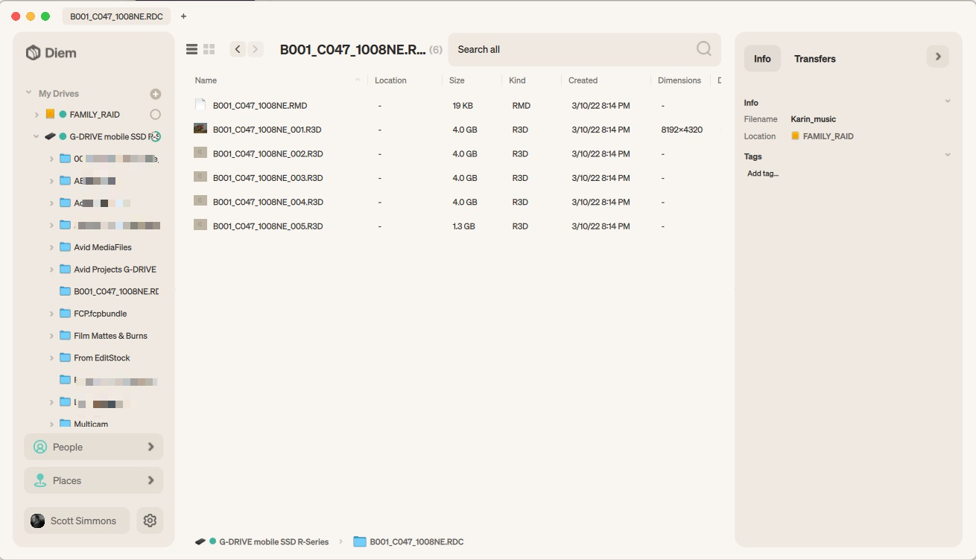
Task: Click the Places pin icon
Action: click(x=40, y=480)
